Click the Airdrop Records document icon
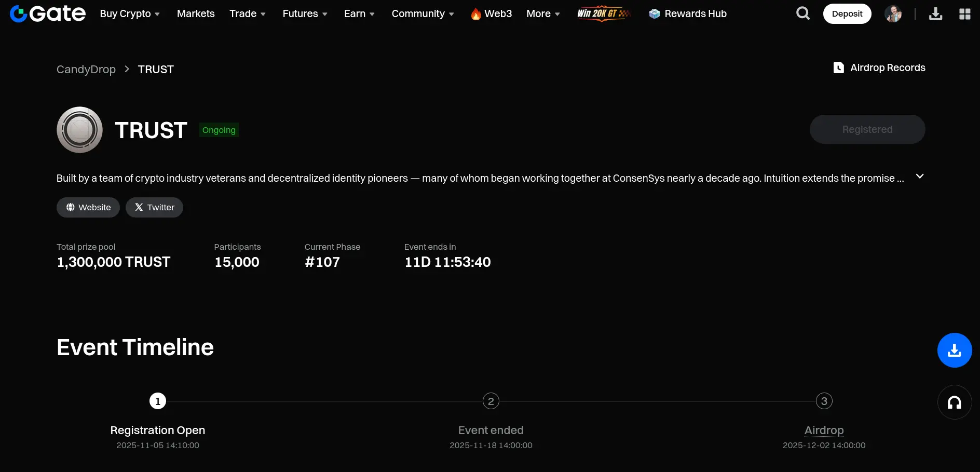980x472 pixels. click(838, 68)
